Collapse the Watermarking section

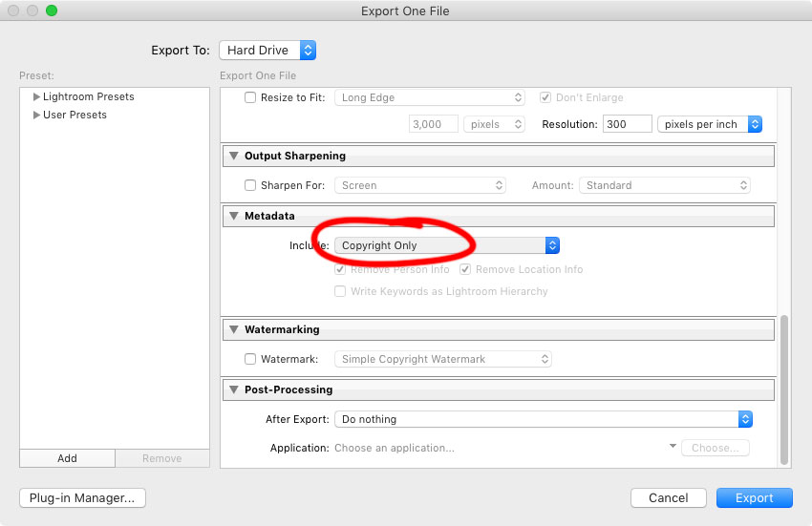(234, 329)
